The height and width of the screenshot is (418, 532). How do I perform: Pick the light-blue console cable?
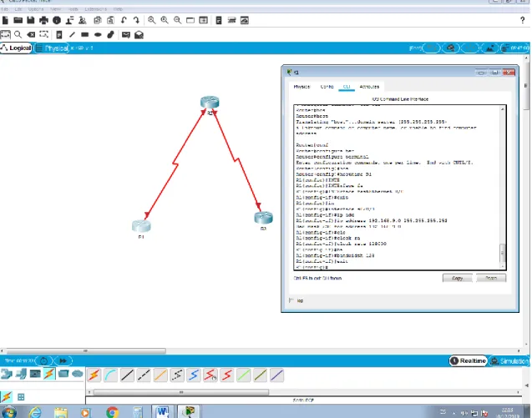click(110, 375)
